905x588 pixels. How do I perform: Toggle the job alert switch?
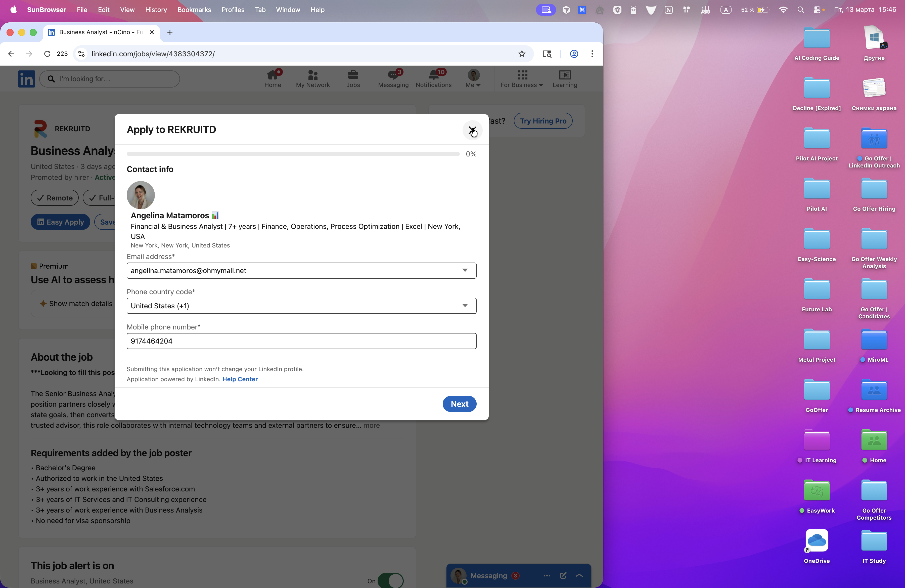390,580
